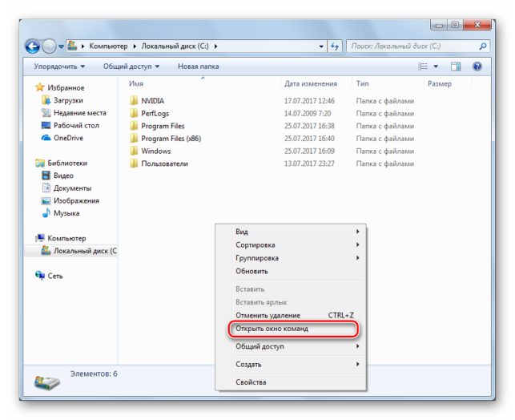Select the Windows folder icon
This screenshot has width=515, height=420.
(134, 151)
